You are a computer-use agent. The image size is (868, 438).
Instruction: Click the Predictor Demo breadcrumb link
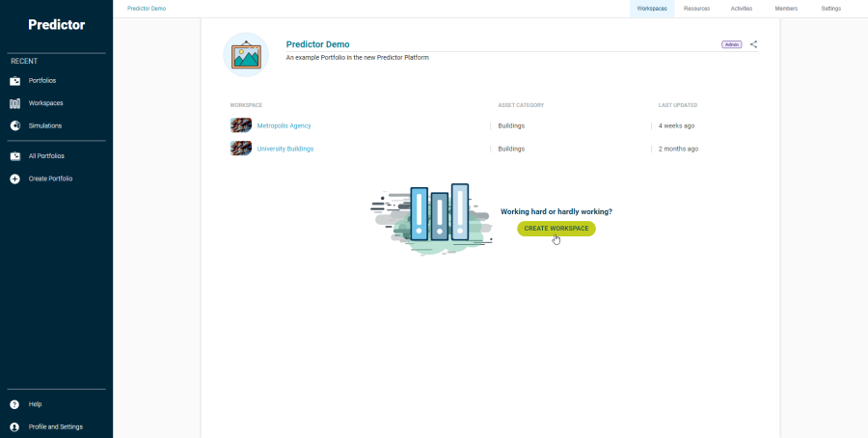147,9
